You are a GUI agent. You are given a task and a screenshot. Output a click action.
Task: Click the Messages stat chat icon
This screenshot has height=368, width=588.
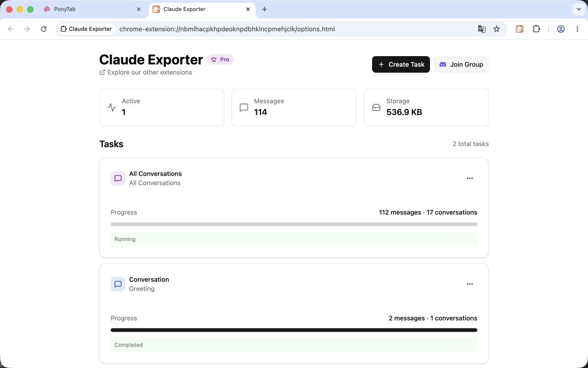(244, 107)
